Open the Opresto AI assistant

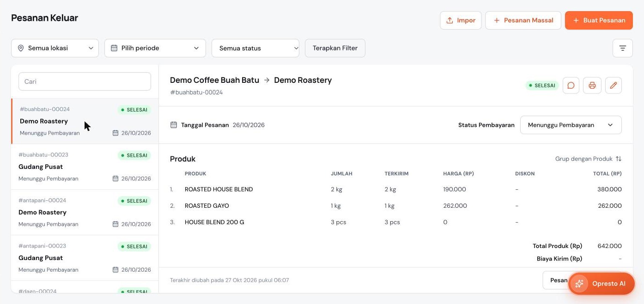[601, 284]
